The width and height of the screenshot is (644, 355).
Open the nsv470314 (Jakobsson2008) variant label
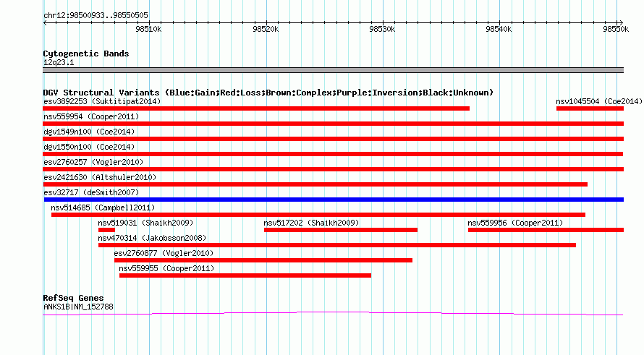pos(152,238)
